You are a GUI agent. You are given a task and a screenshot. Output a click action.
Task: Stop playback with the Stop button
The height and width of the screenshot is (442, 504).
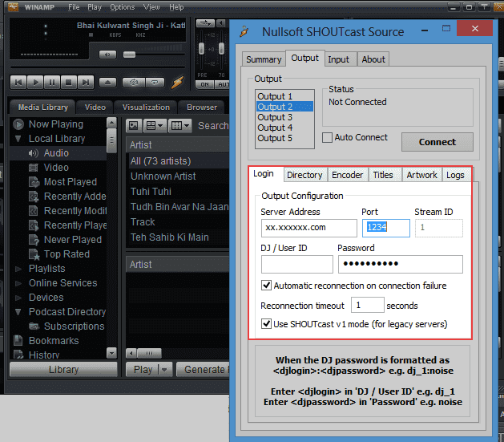pyautogui.click(x=68, y=83)
